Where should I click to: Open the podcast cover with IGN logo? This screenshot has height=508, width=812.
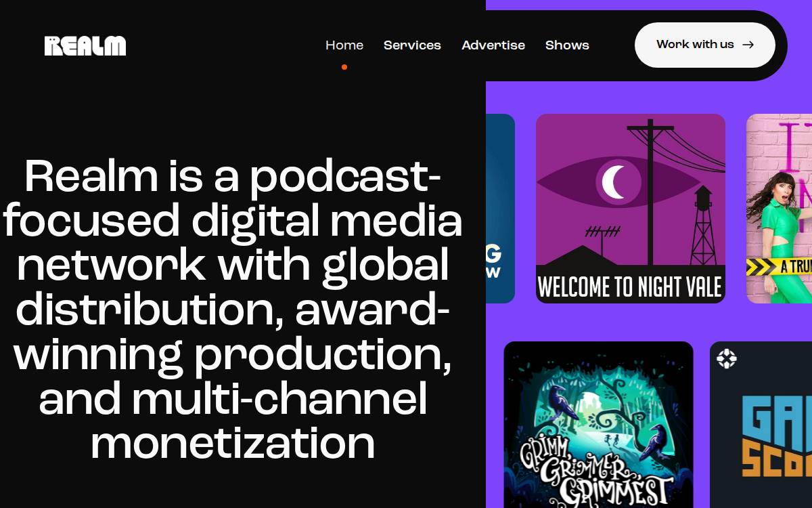(x=761, y=425)
